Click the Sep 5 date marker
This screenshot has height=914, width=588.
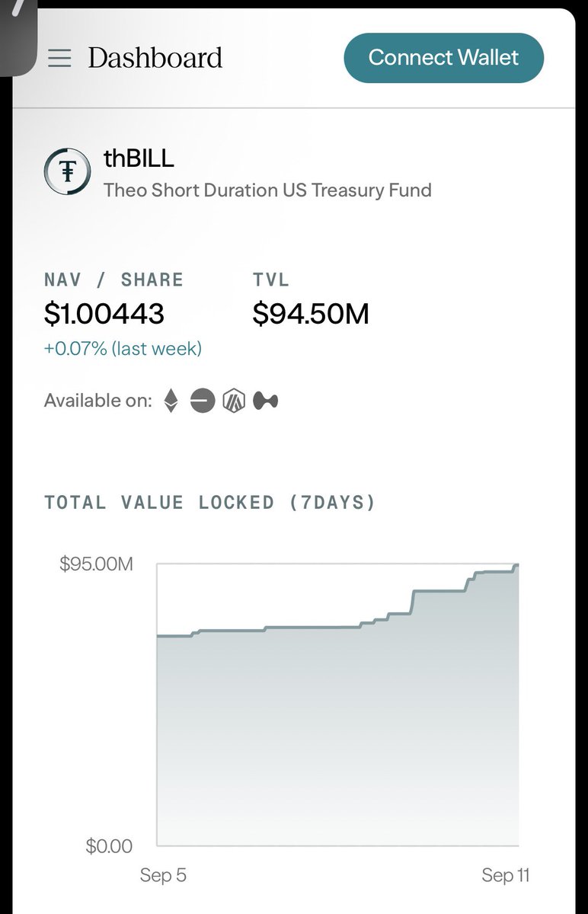pos(163,875)
